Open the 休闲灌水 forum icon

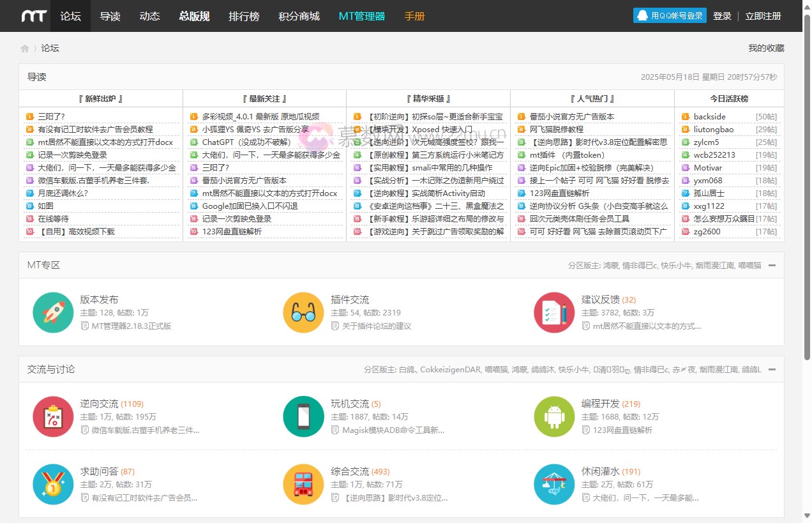(554, 484)
